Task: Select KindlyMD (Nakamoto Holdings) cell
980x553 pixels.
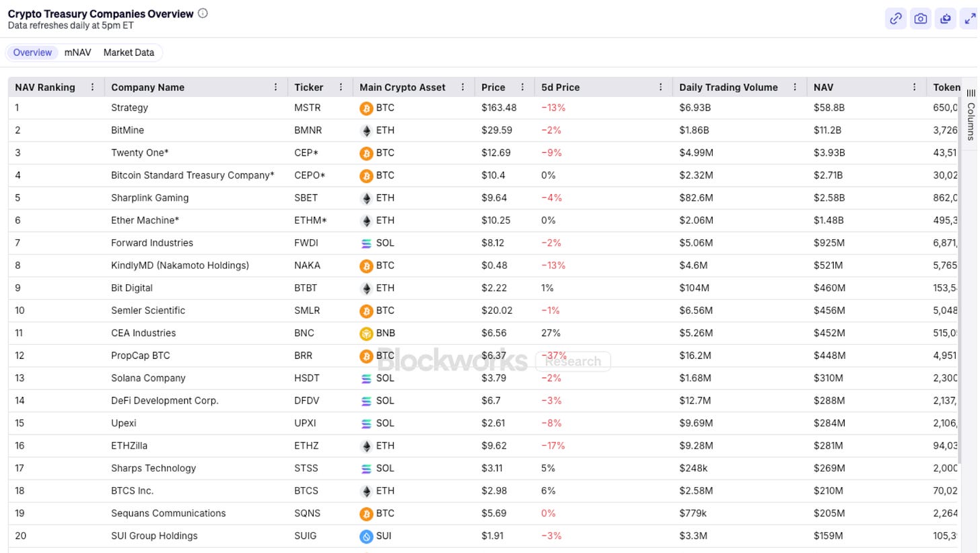Action: pos(180,265)
